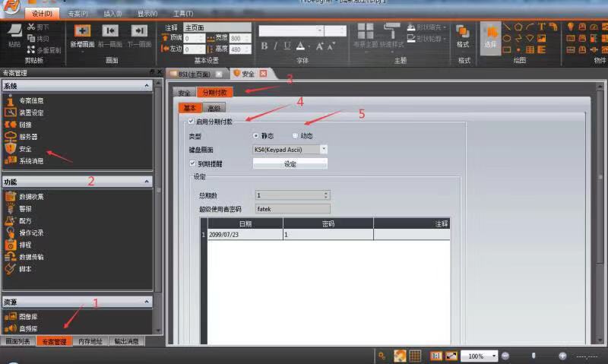This screenshot has height=364, width=608.
Task: Adjust the 总期数 spinner arrows
Action: pyautogui.click(x=326, y=195)
